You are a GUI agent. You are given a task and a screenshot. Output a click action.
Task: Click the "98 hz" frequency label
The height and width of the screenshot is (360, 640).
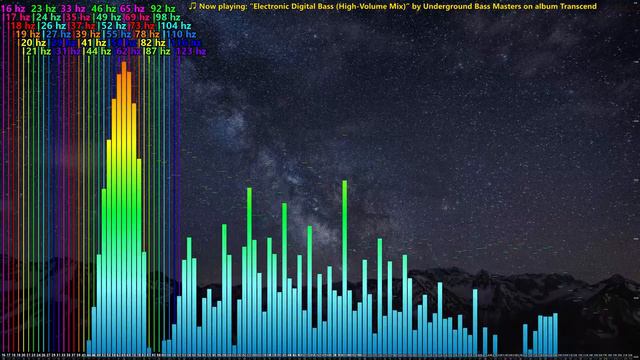tap(168, 18)
